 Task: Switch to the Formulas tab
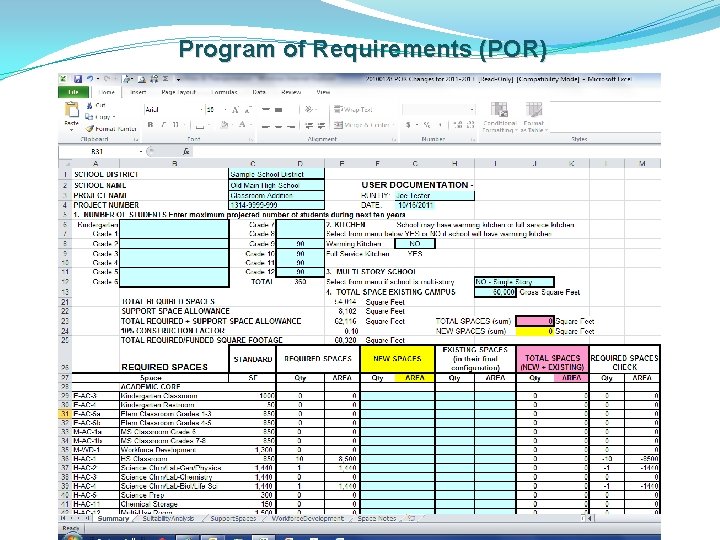[x=224, y=92]
